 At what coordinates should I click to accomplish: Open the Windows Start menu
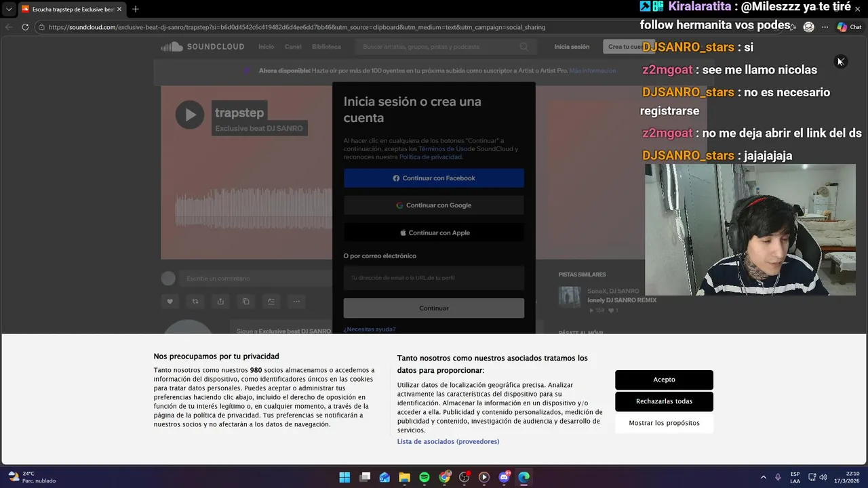click(344, 477)
